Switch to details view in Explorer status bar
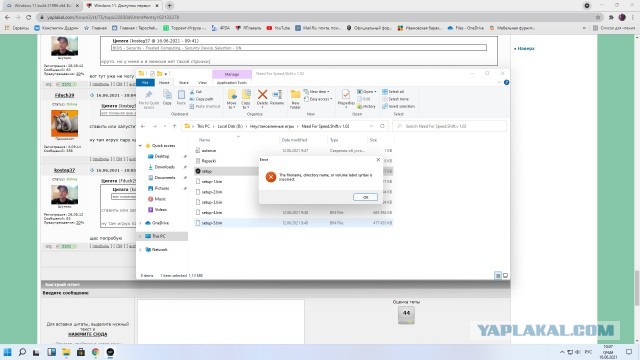640x360 pixels. tap(498, 276)
